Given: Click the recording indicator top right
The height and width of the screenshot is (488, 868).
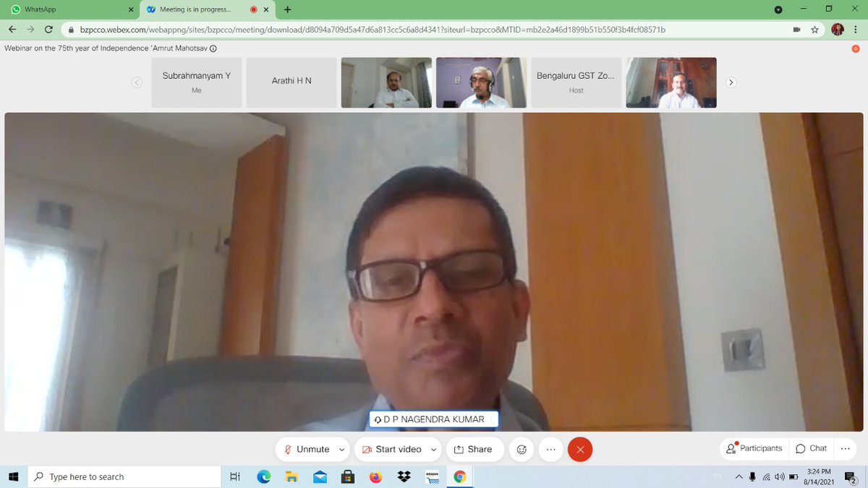Looking at the screenshot, I should click(x=856, y=49).
